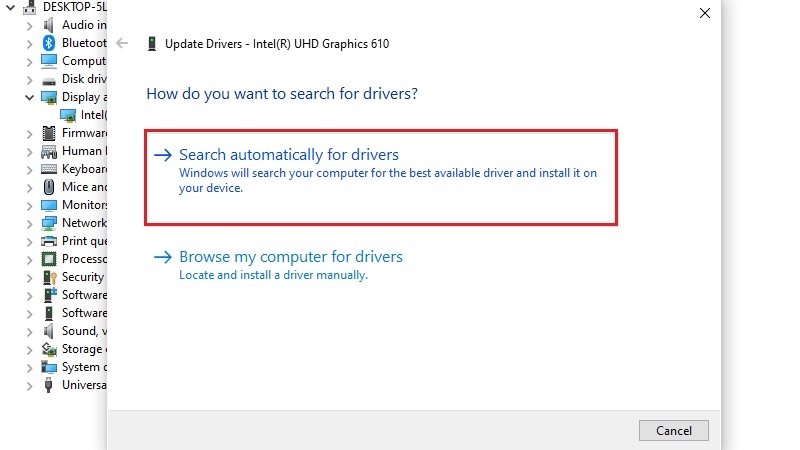Viewport: 800px width, 450px height.
Task: Click the Print queues printer icon
Action: 49,241
